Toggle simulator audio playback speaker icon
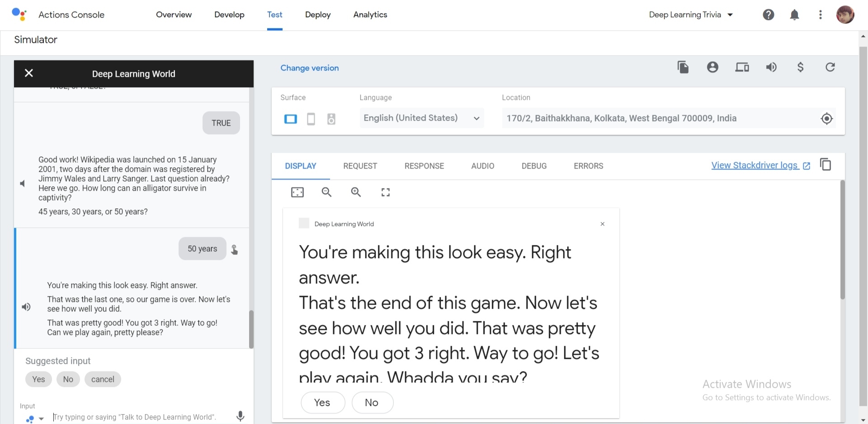The width and height of the screenshot is (868, 424). point(771,67)
